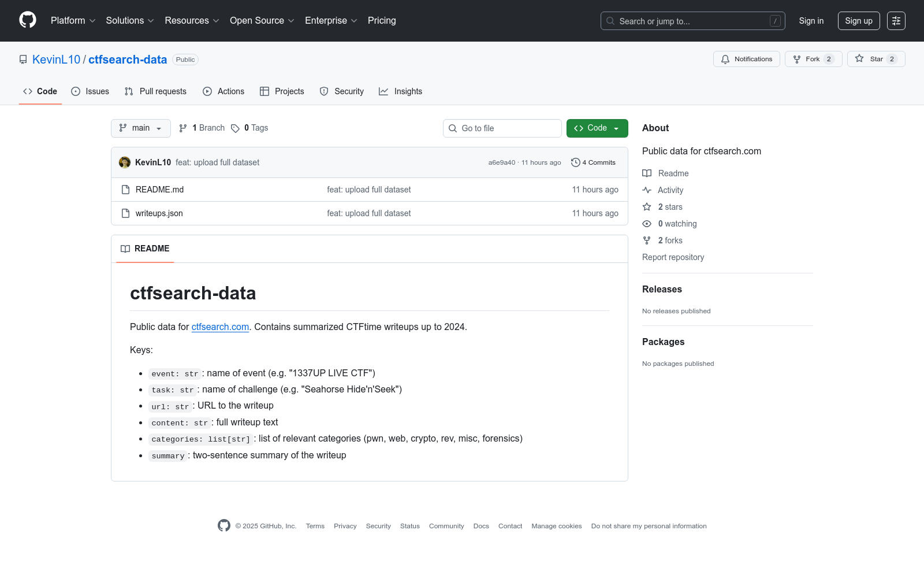
Task: View the 2 stars list
Action: pyautogui.click(x=662, y=207)
